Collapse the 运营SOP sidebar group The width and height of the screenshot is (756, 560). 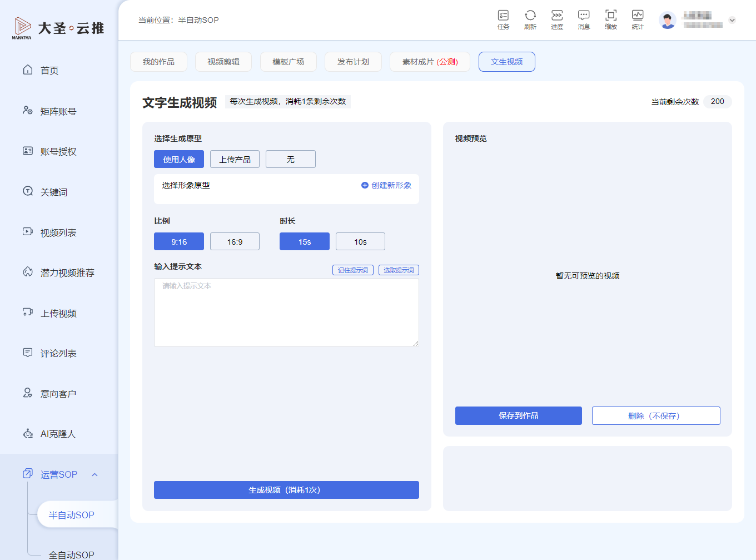[94, 474]
